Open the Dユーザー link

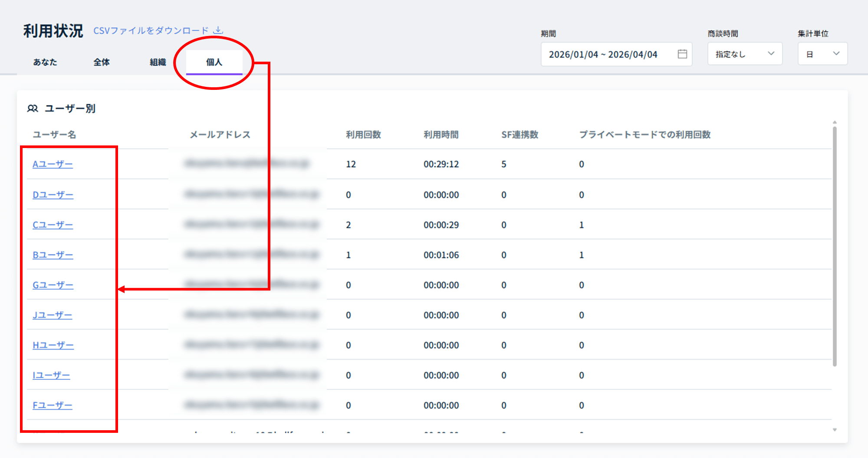point(53,194)
